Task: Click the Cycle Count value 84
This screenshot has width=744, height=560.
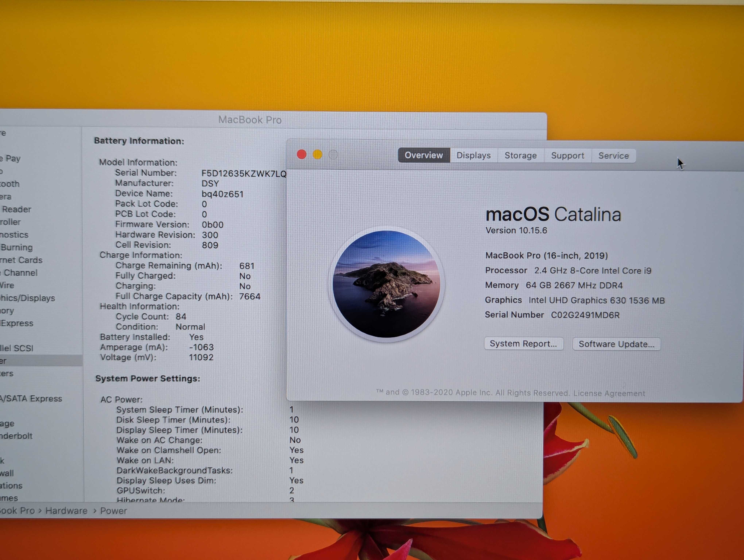Action: (181, 317)
